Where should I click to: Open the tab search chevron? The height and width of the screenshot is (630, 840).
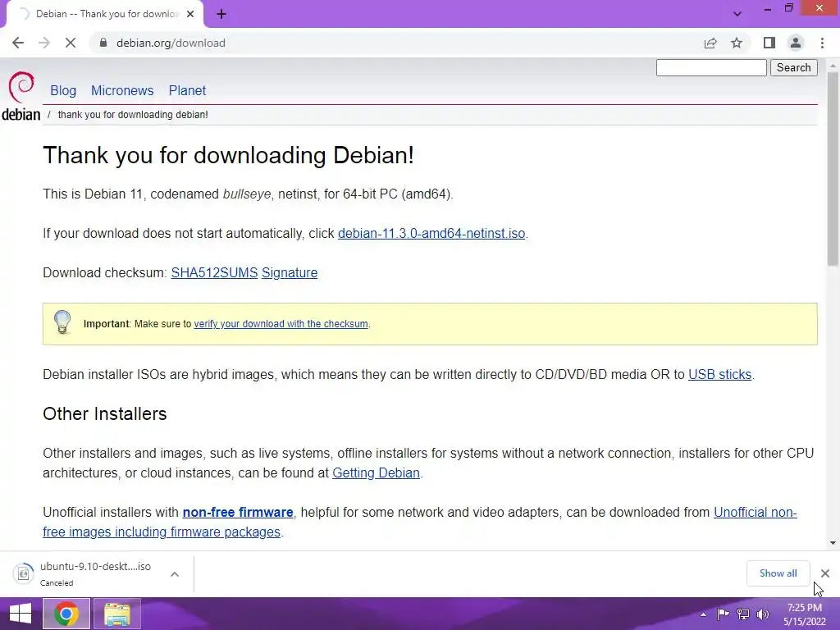(737, 14)
